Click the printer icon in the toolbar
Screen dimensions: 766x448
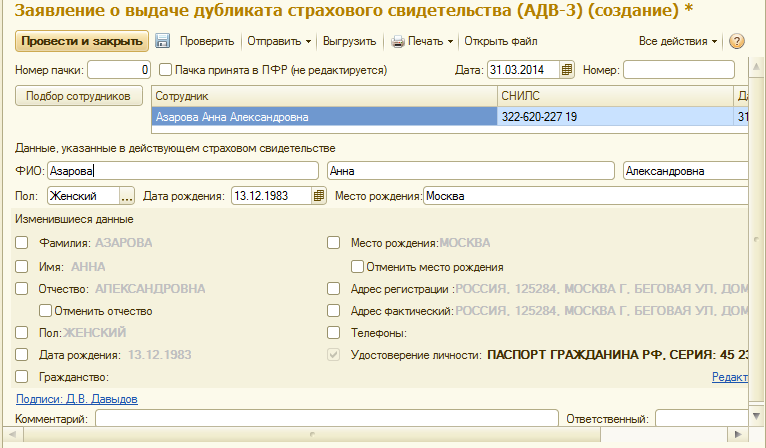point(397,42)
